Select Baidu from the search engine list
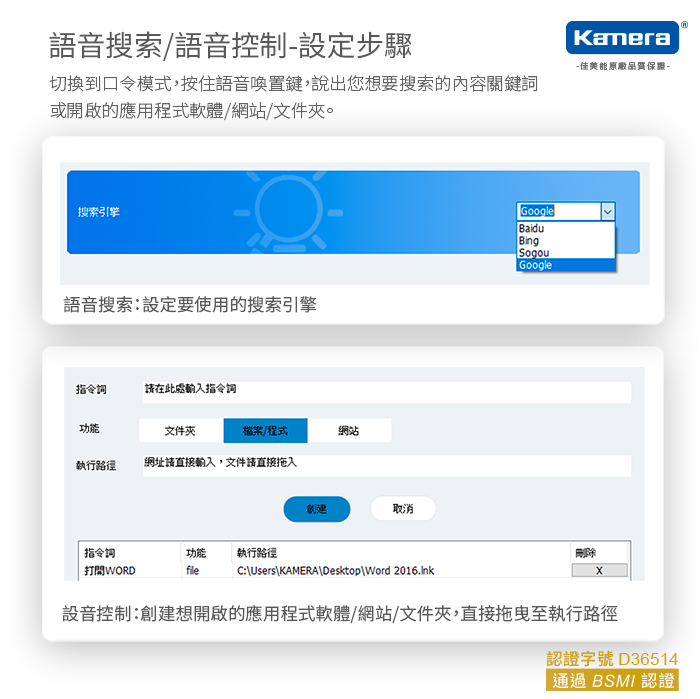Viewport: 700px width, 699px height. point(532,229)
